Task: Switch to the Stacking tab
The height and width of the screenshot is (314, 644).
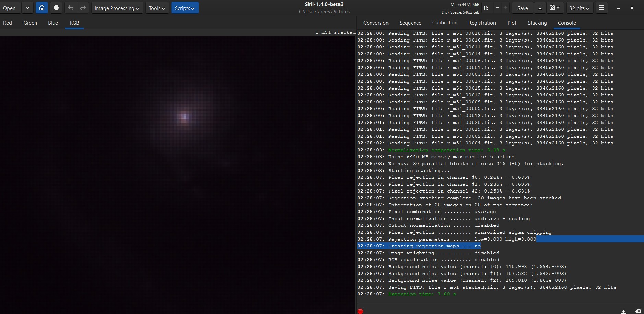Action: (537, 23)
